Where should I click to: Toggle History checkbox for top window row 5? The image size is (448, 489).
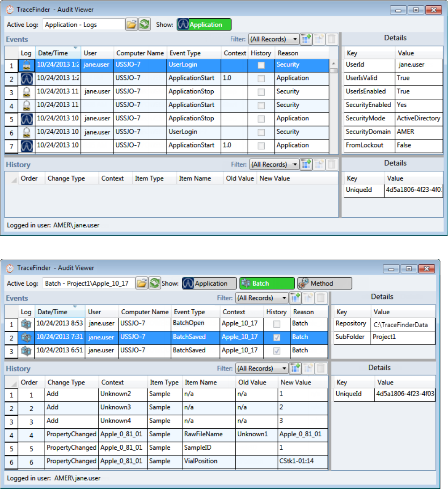(261, 119)
